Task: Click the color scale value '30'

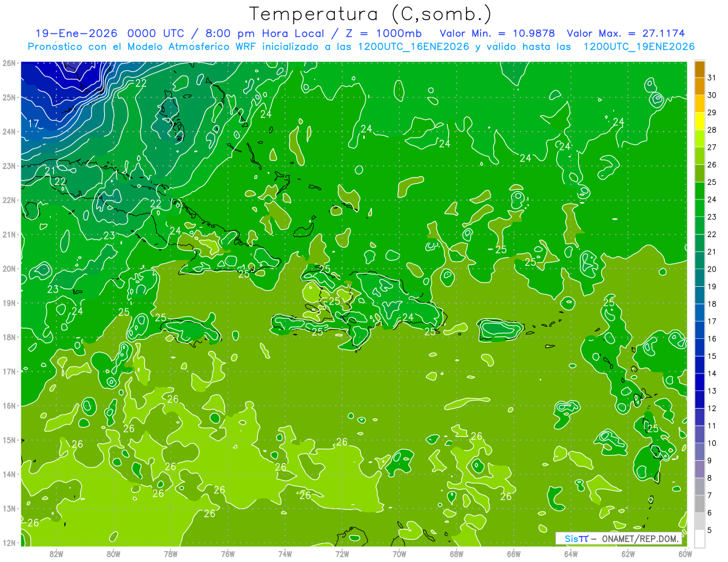Action: click(x=712, y=95)
